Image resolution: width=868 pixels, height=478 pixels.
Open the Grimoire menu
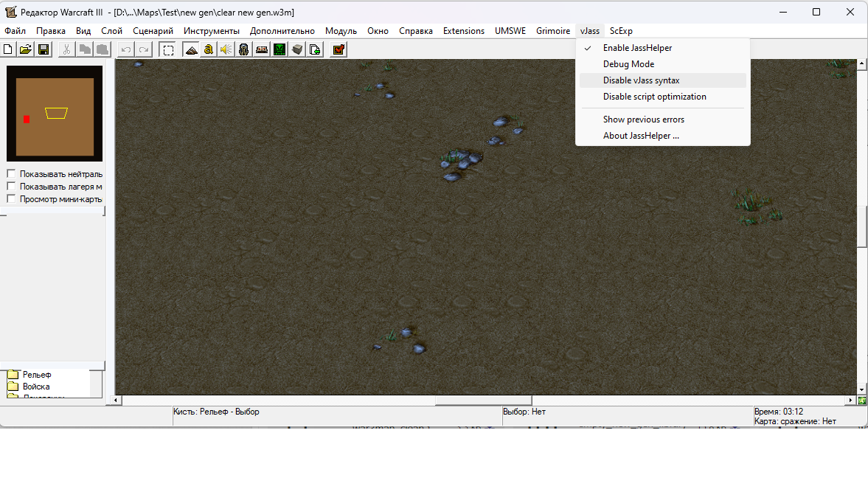[553, 31]
